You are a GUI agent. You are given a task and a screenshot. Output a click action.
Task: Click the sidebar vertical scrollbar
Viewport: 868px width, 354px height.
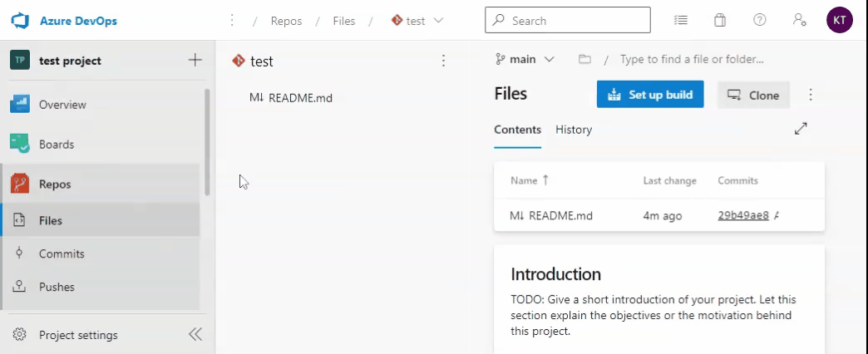coord(207,142)
